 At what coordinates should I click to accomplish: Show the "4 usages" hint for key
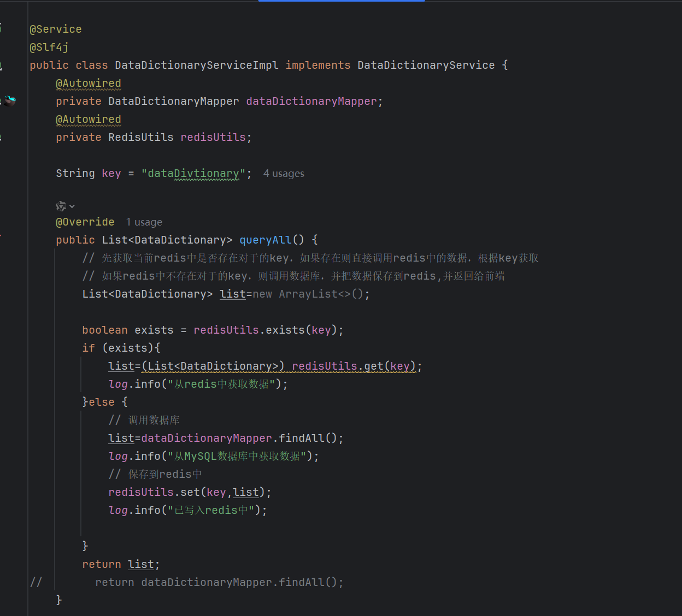click(284, 174)
